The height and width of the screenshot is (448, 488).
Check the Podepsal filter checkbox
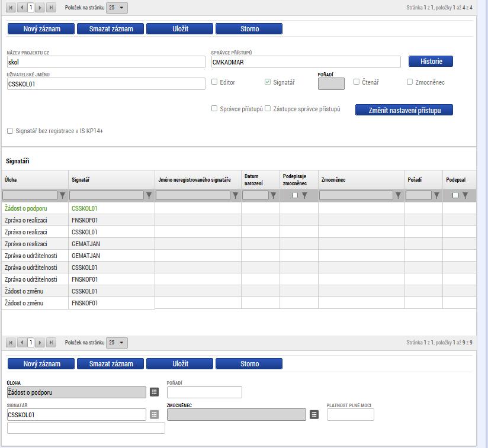(455, 195)
